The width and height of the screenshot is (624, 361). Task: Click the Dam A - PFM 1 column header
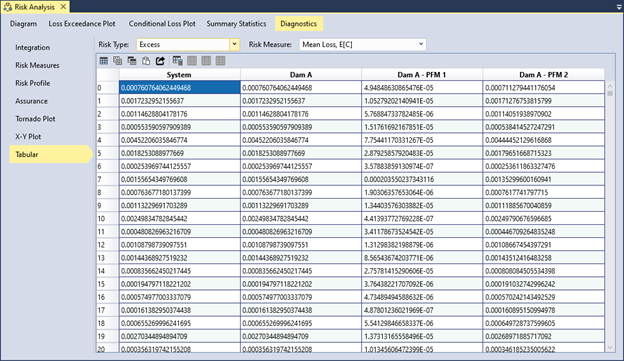pyautogui.click(x=422, y=74)
